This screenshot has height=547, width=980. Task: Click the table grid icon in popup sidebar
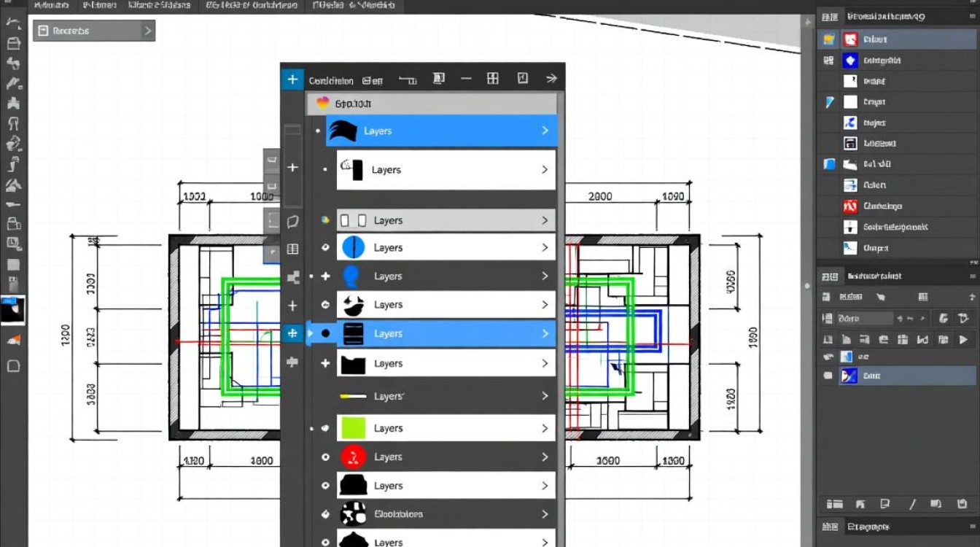pyautogui.click(x=292, y=249)
